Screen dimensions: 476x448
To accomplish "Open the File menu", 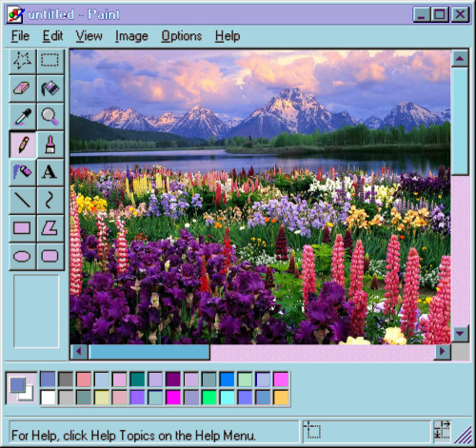I will tap(20, 36).
